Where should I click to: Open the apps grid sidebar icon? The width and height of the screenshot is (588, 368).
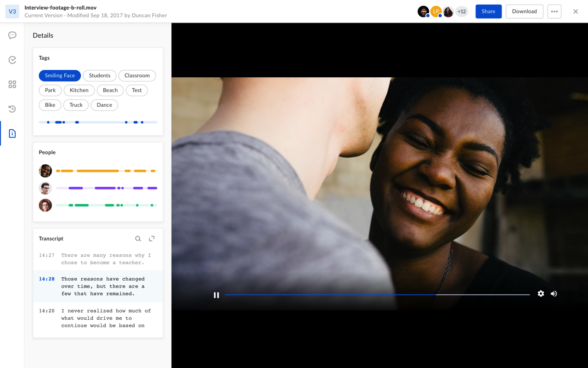[x=12, y=84]
